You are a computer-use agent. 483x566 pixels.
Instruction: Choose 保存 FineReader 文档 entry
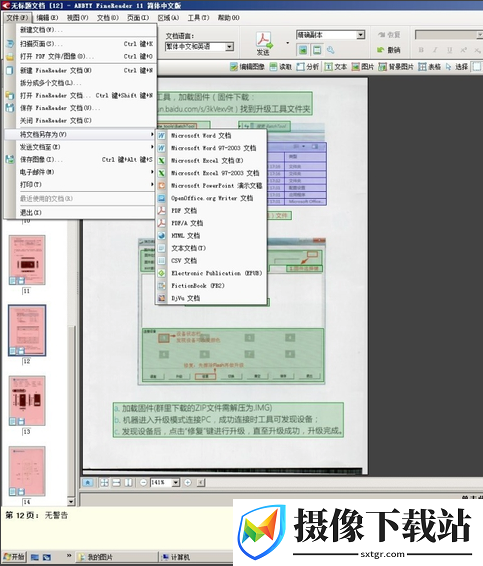tap(80, 108)
